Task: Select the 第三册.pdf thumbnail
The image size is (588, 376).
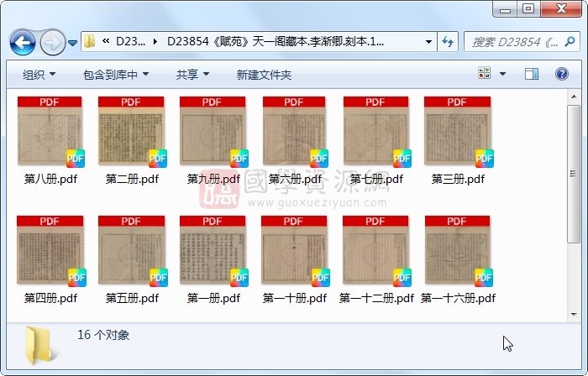Action: 458,132
